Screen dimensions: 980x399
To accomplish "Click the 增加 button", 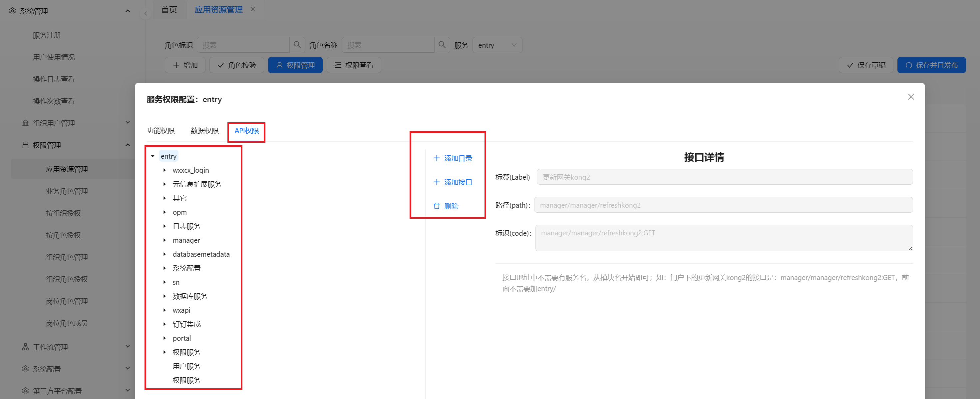I will [x=185, y=65].
